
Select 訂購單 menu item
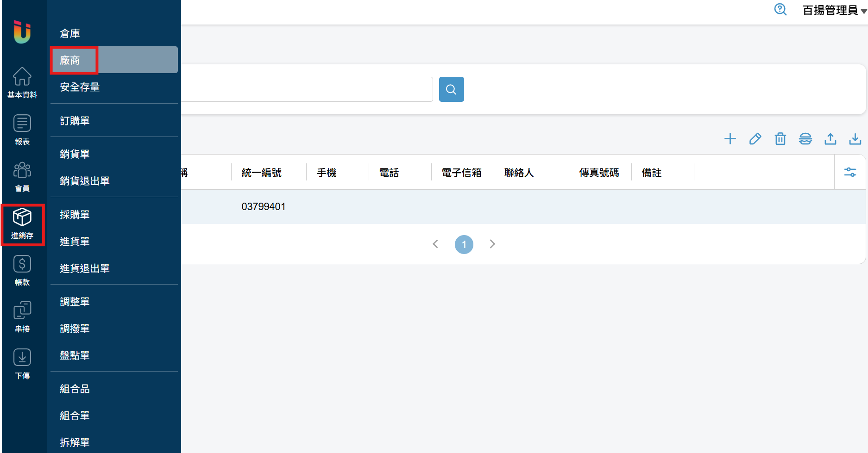click(x=75, y=121)
